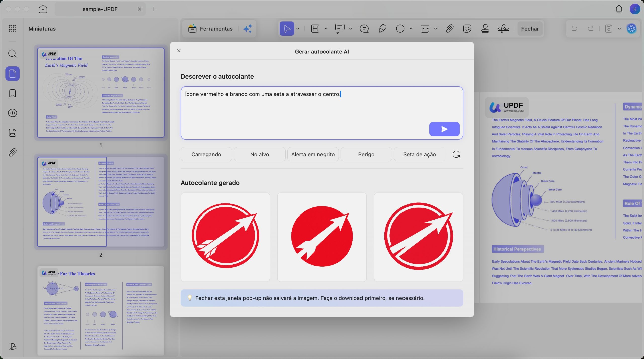Expand the text highlight tool dropdown

(x=326, y=29)
